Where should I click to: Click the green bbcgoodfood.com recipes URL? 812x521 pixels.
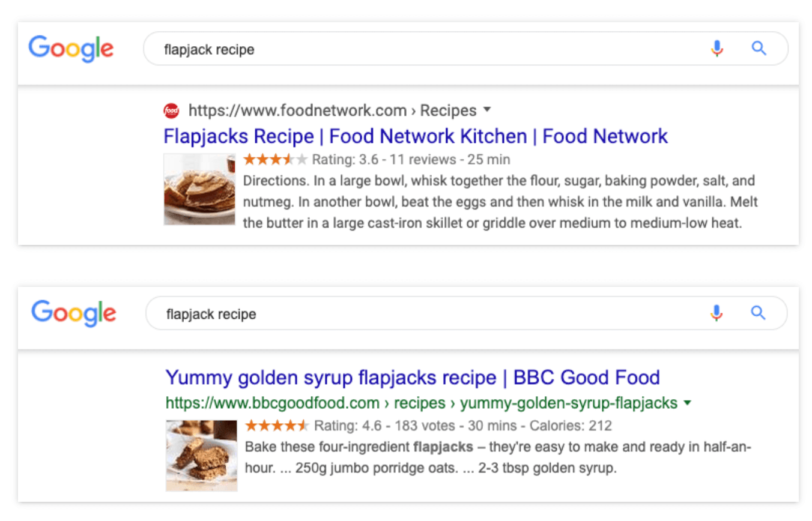[x=422, y=403]
